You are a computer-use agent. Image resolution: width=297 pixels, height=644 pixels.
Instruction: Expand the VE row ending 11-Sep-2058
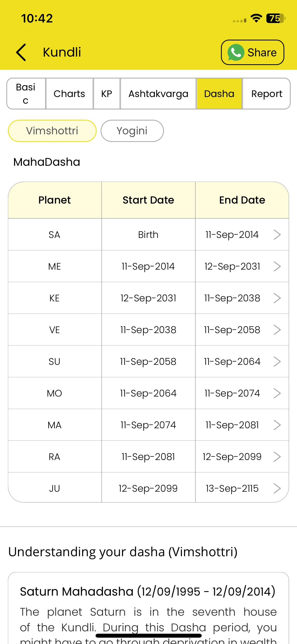(x=277, y=330)
